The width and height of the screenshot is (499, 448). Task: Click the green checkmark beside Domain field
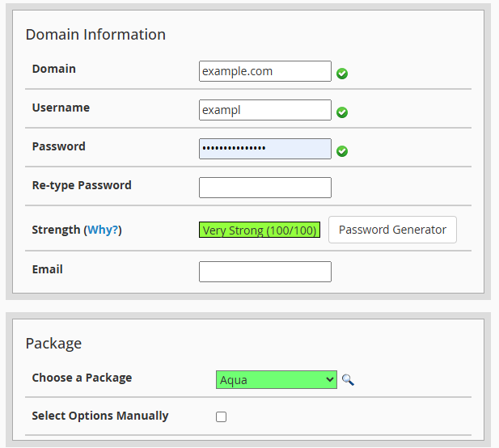(x=342, y=74)
